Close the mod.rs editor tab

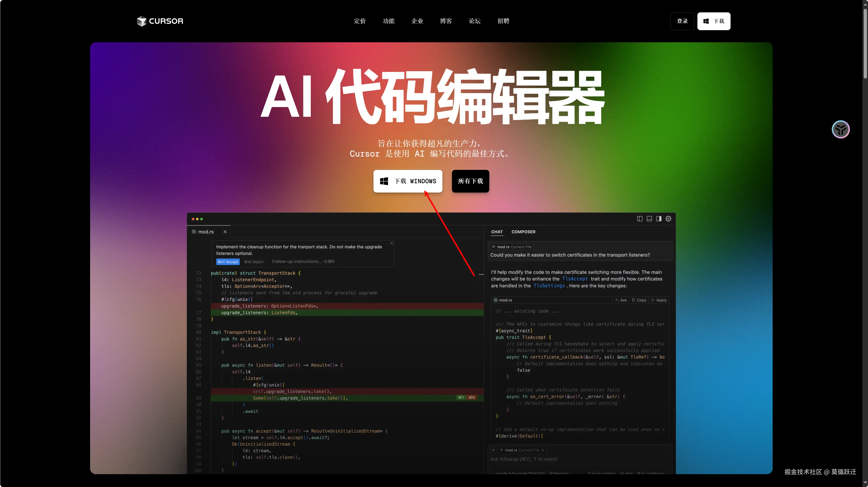click(x=225, y=232)
